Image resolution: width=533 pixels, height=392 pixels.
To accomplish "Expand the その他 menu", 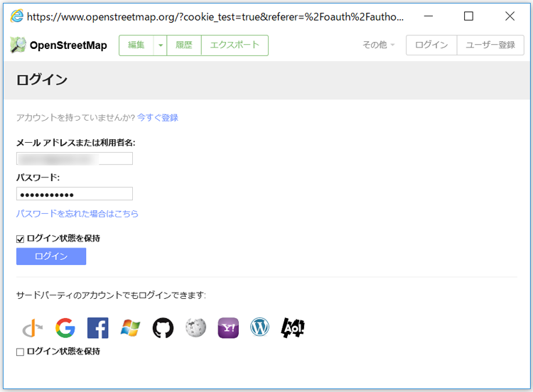I will [378, 45].
